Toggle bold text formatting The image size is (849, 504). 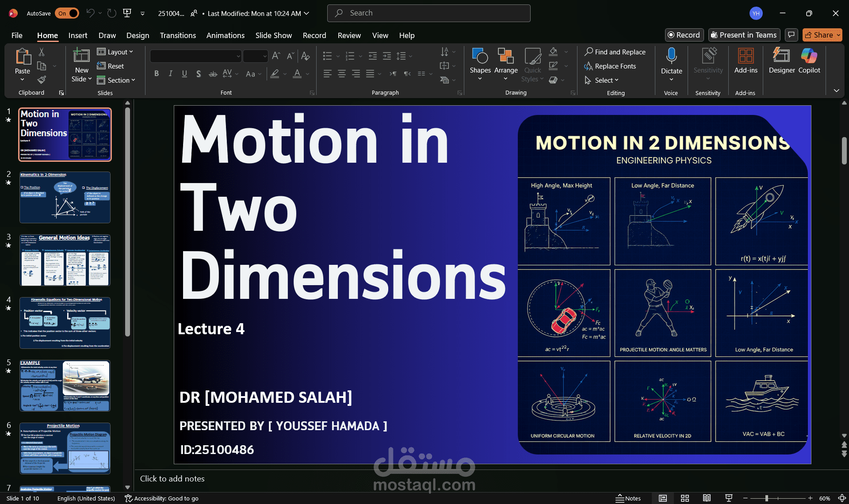pyautogui.click(x=156, y=74)
